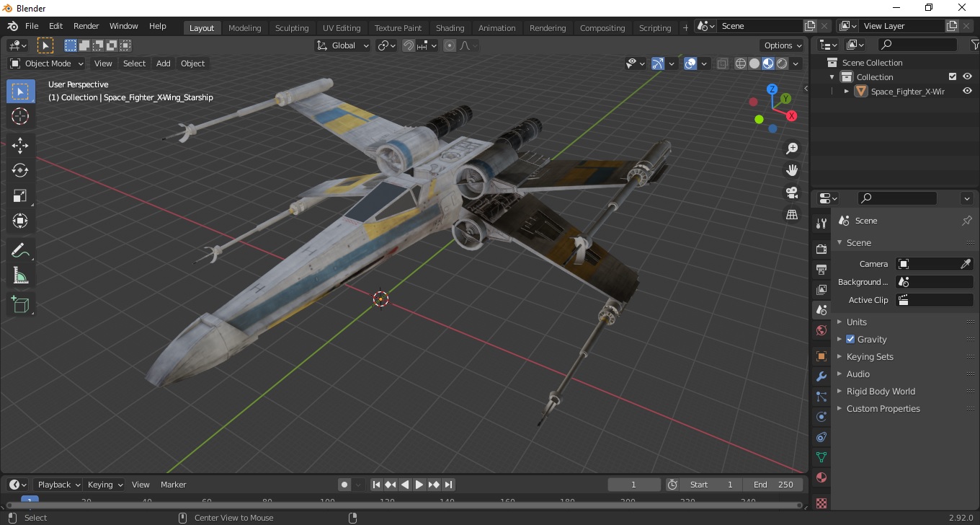This screenshot has height=525, width=980.
Task: Select the Measure tool
Action: [x=20, y=275]
